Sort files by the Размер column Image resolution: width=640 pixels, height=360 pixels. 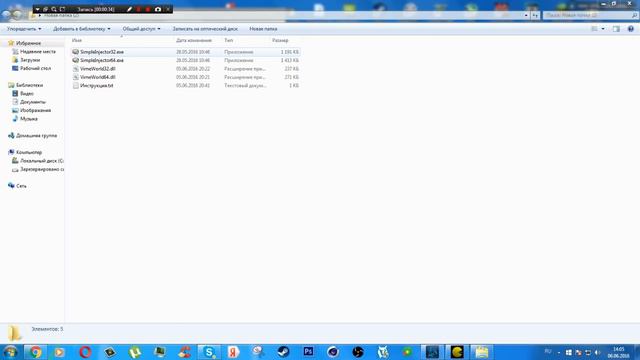coord(280,40)
